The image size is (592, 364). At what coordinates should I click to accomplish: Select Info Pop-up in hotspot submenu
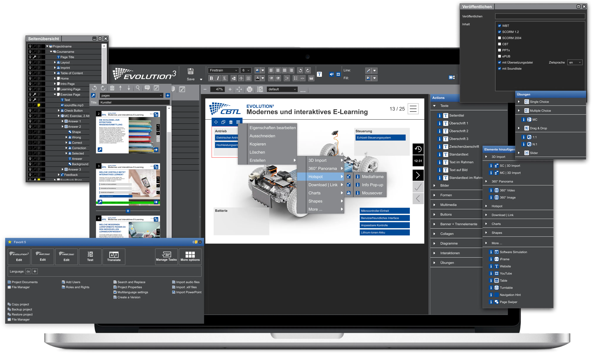point(372,185)
